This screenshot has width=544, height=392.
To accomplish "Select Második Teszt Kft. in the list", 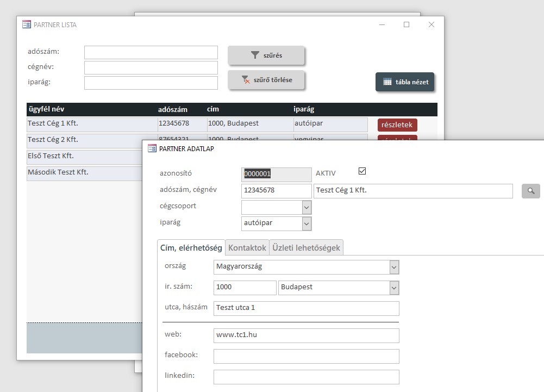I will click(85, 173).
